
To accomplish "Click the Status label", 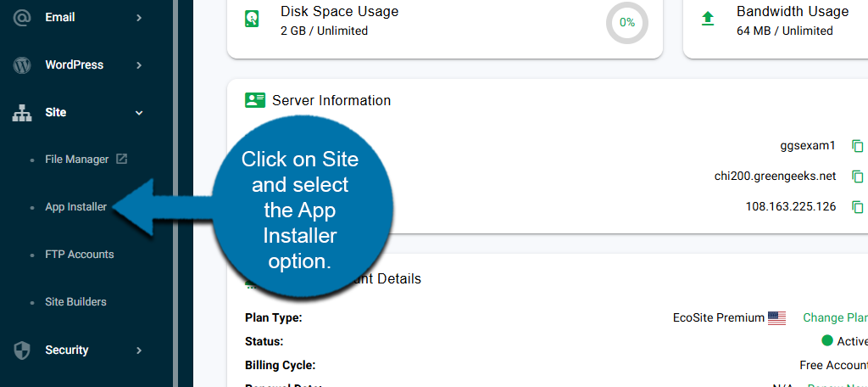I will point(264,341).
